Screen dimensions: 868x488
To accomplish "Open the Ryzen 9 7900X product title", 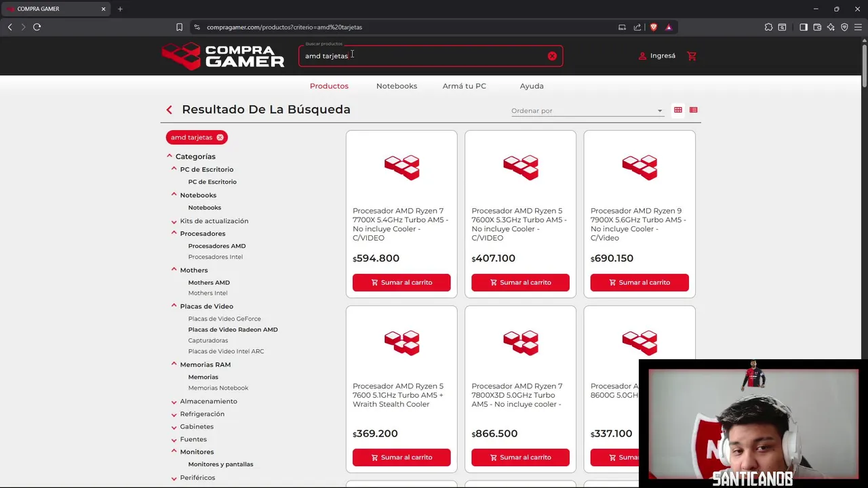I will (x=638, y=224).
